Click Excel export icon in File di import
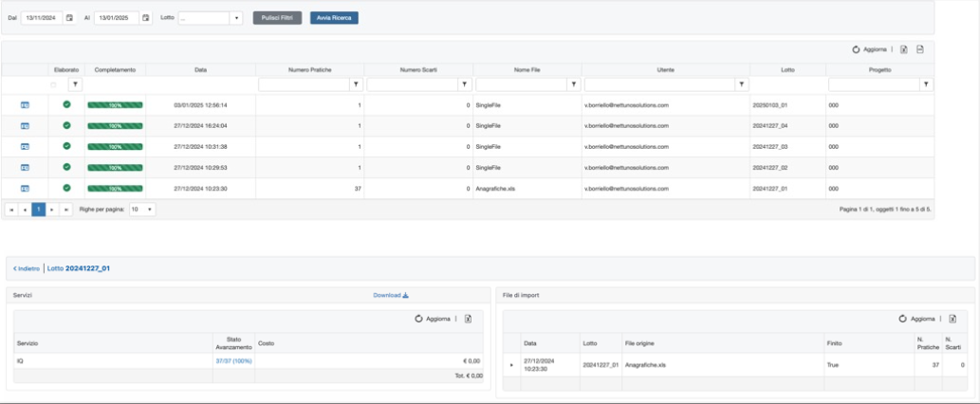The width and height of the screenshot is (980, 404). pos(952,319)
